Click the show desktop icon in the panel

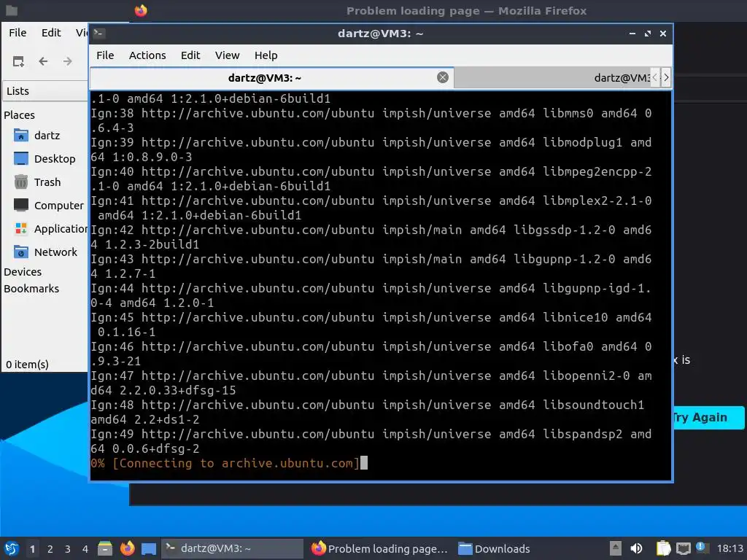(x=149, y=548)
